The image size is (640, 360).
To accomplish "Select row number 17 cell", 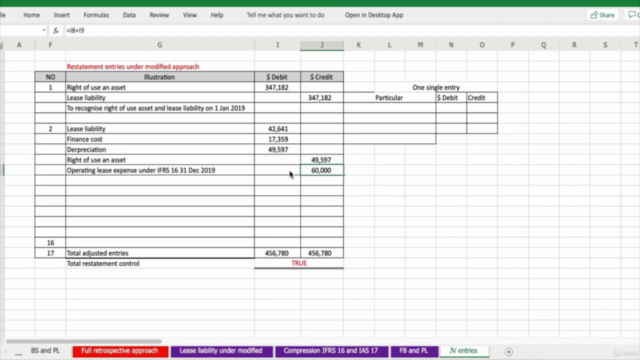I will 50,253.
